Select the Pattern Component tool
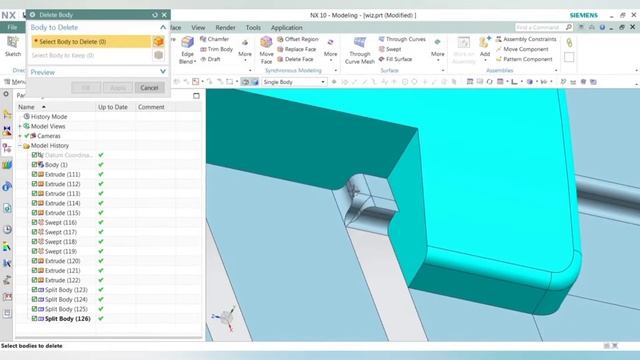 (x=524, y=59)
